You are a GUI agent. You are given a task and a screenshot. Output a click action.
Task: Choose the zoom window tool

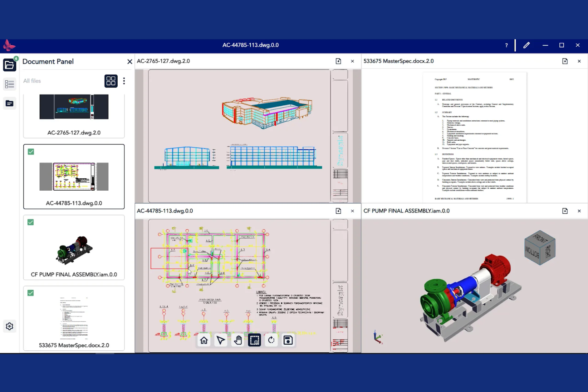tap(254, 340)
